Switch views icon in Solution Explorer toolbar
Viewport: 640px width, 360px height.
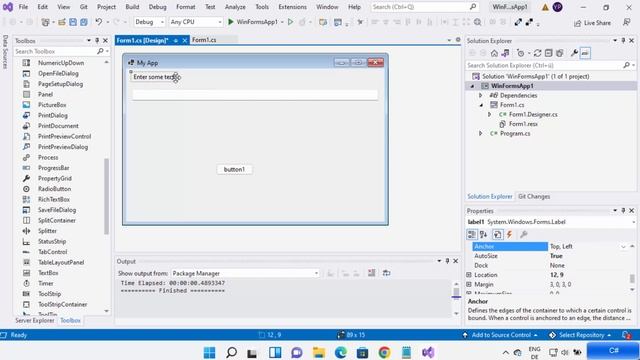pyautogui.click(x=505, y=53)
